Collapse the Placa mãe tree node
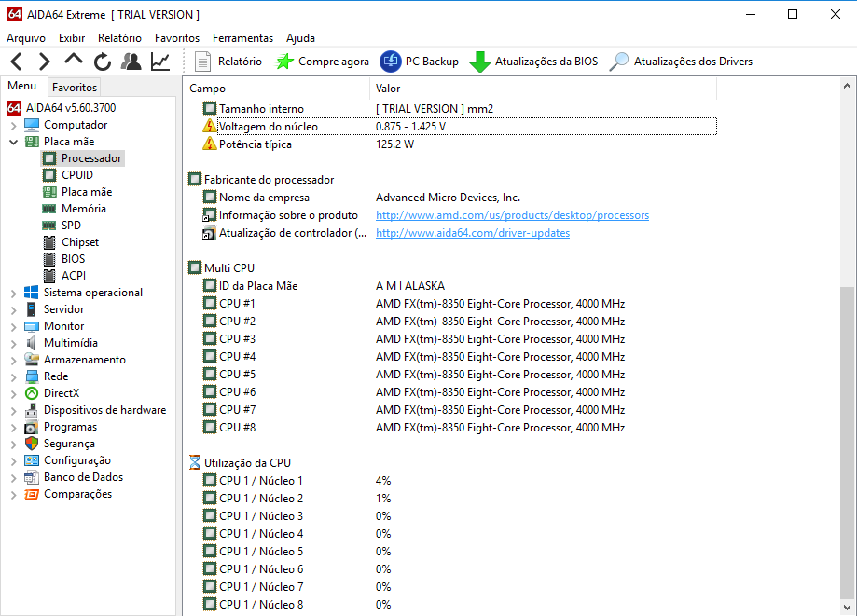This screenshot has width=857, height=616. (14, 142)
